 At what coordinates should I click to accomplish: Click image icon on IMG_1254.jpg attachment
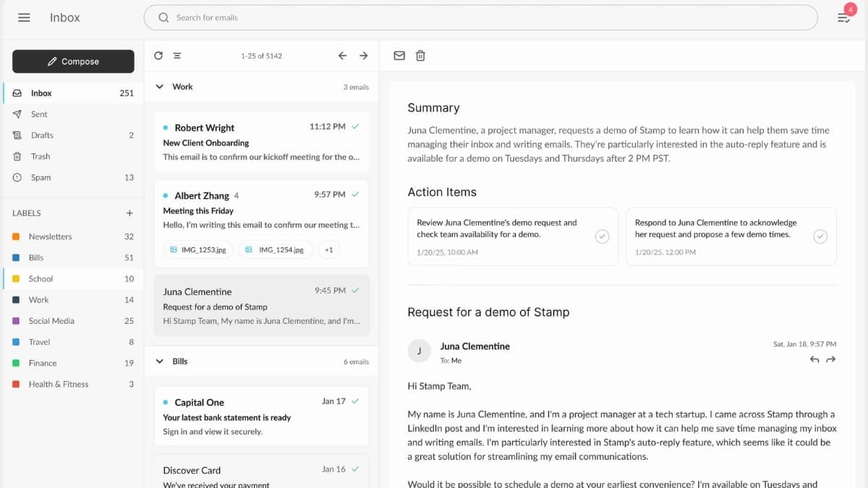249,249
